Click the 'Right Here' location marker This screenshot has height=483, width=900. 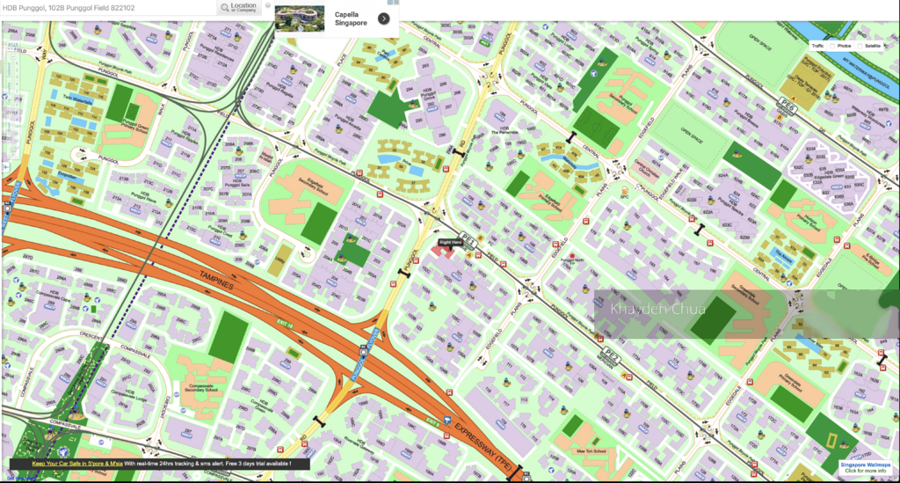[450, 242]
